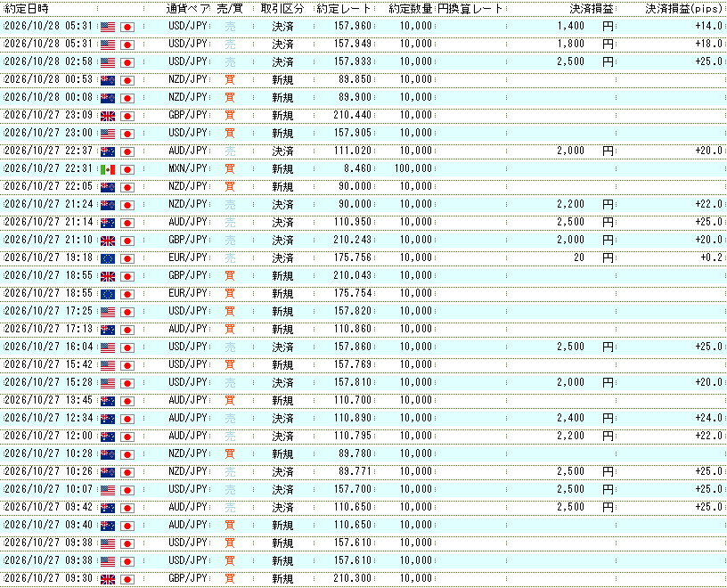Screen dimensions: 727x588
Task: Click Australia flag in the 2026/10/27 17:13 row
Action: coord(108,330)
